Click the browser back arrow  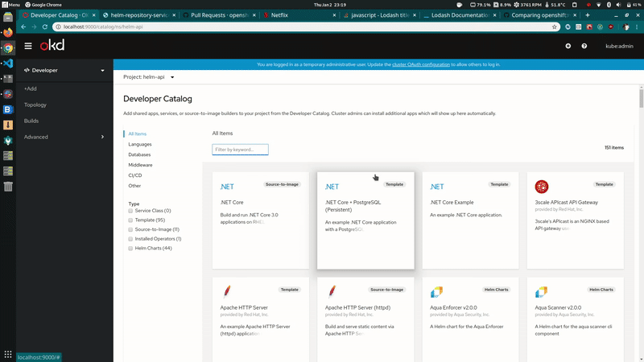tap(23, 27)
